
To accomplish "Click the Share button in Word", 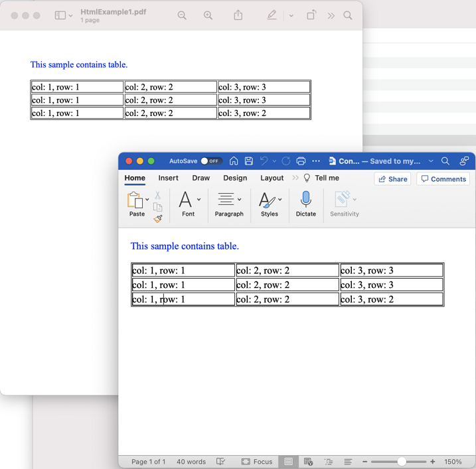I will click(x=392, y=179).
